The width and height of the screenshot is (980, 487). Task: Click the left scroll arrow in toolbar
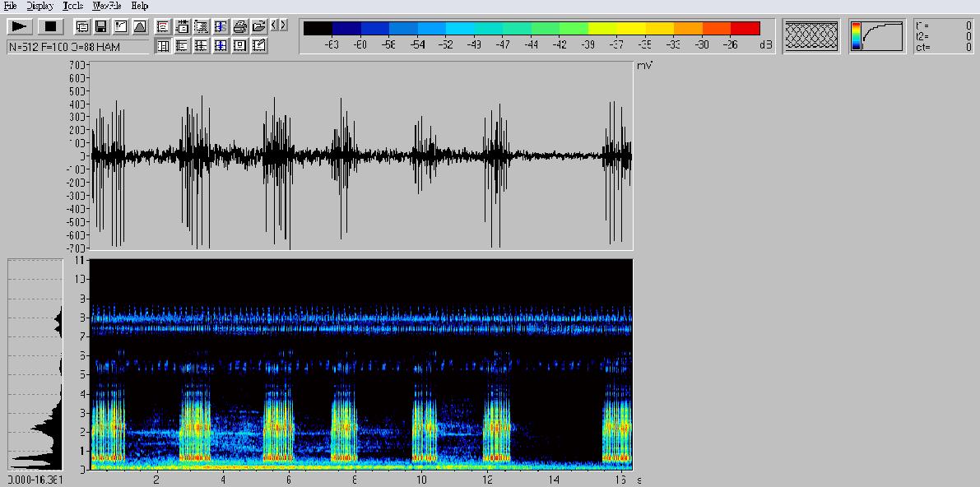pos(275,26)
